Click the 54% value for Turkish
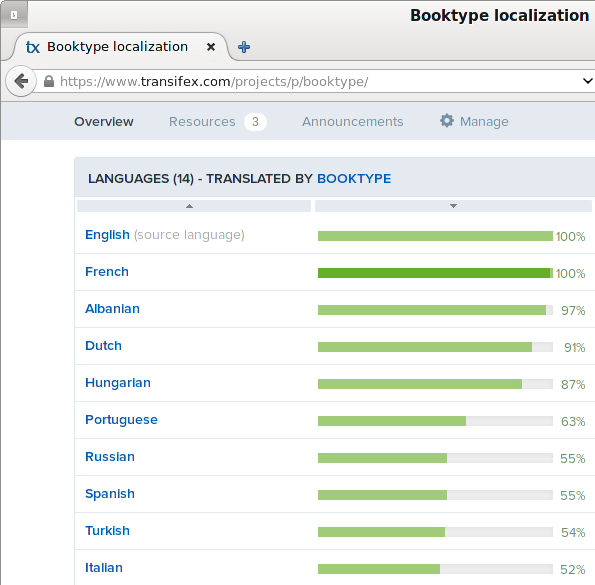Viewport: 595px width, 585px height. (x=573, y=533)
